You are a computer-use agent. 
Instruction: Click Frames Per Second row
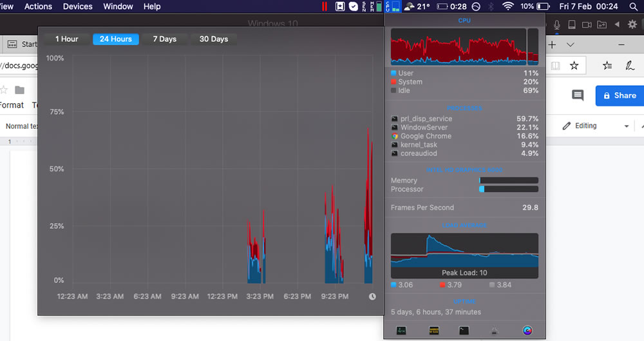[x=464, y=208]
